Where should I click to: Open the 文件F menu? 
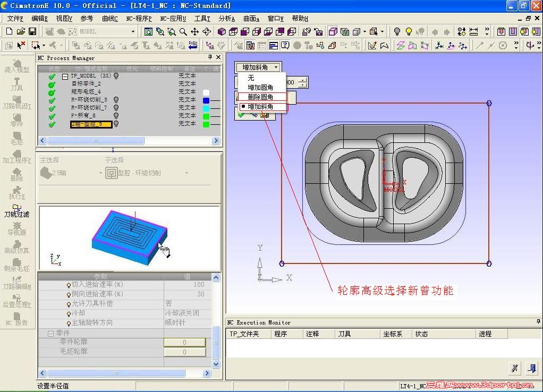(15, 19)
